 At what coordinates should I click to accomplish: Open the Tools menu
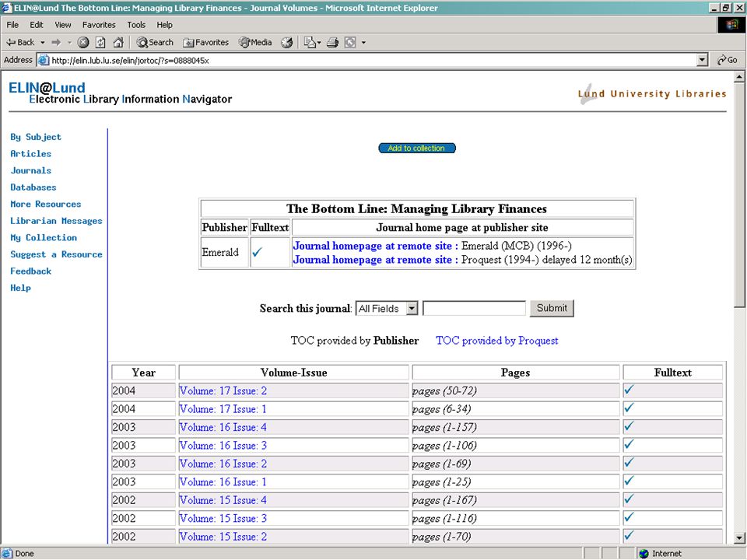pyautogui.click(x=136, y=25)
